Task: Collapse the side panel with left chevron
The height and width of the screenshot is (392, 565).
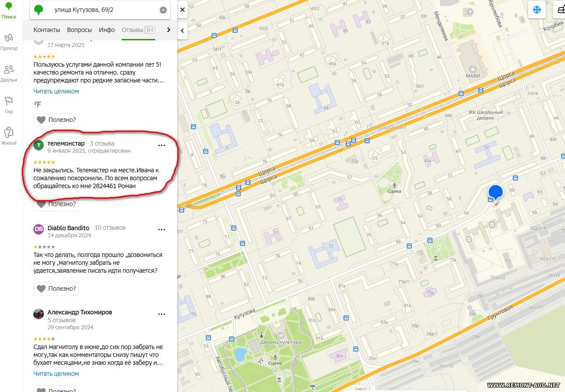Action: [x=182, y=30]
